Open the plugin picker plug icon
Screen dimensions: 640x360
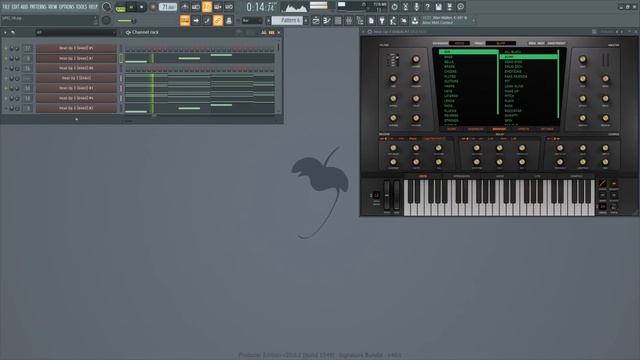click(x=382, y=20)
